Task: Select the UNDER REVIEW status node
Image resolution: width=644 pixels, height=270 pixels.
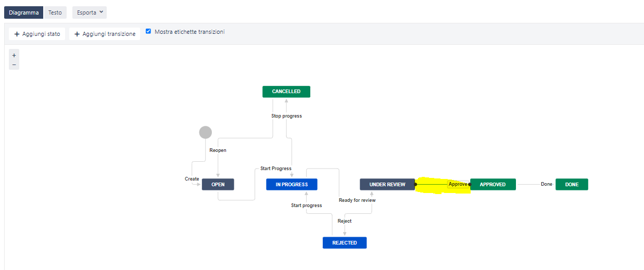Action: click(387, 184)
